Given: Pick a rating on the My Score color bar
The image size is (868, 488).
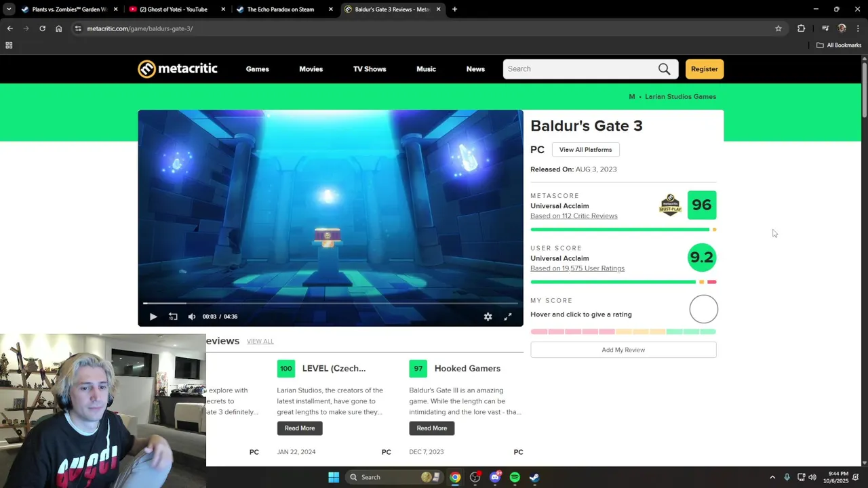Looking at the screenshot, I should pyautogui.click(x=623, y=331).
